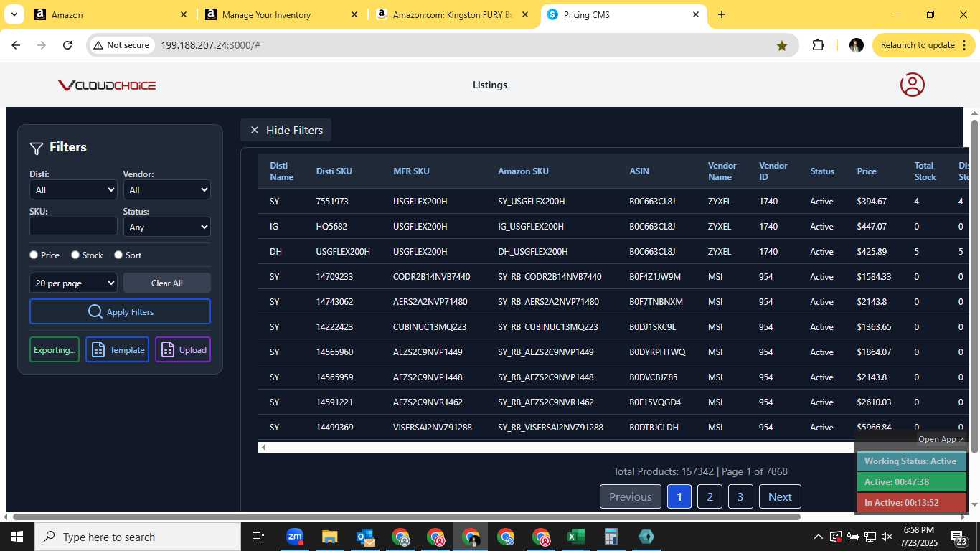Open the Vendor dropdown

(167, 189)
